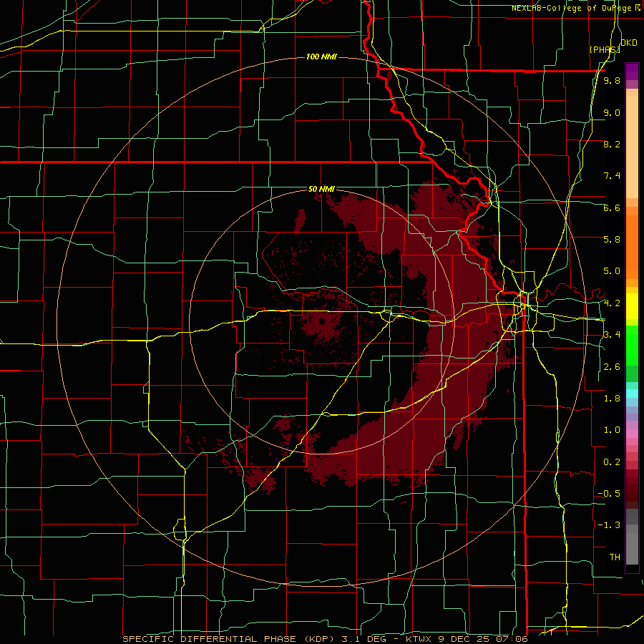
Task: Click the cyan segment of the color bar
Action: pyautogui.click(x=632, y=394)
